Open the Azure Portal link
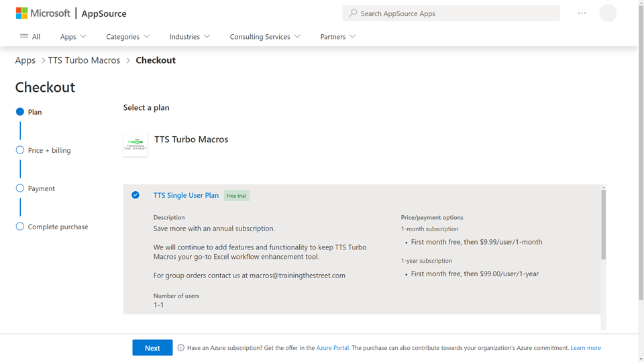Image resolution: width=644 pixels, height=362 pixels. pyautogui.click(x=332, y=348)
